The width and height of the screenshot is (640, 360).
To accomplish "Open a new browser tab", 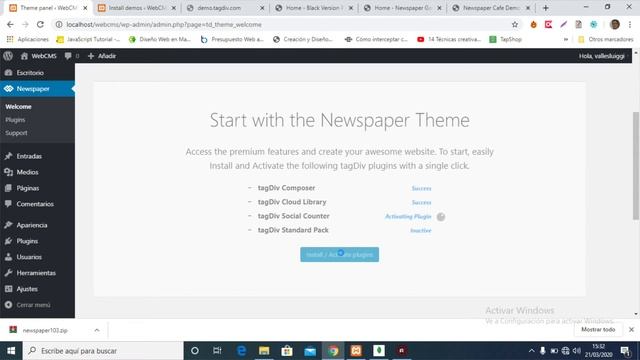I will (545, 8).
